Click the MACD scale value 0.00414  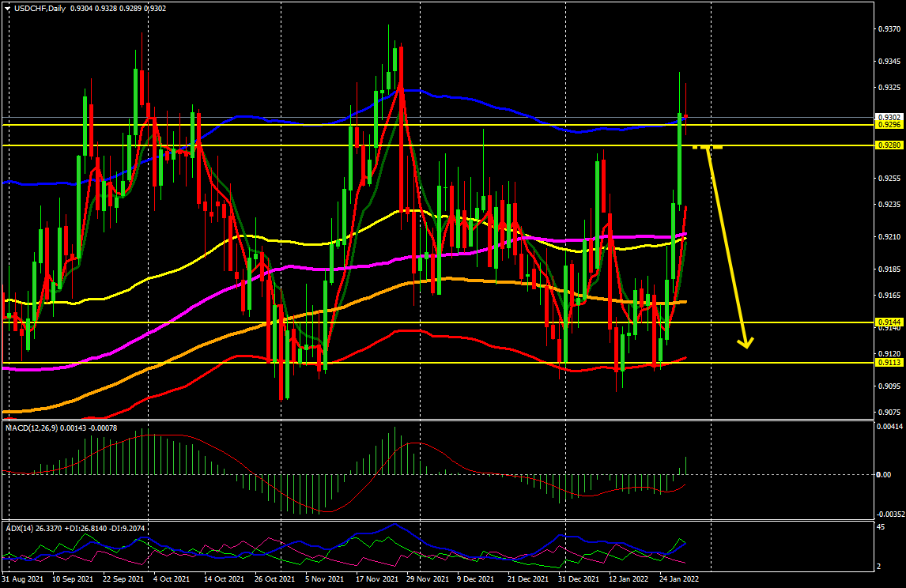point(890,427)
